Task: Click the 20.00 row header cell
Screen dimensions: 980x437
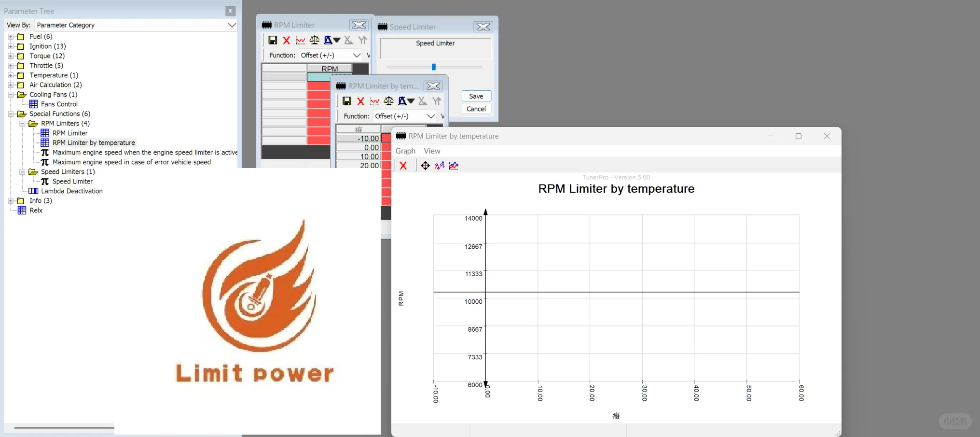Action: tap(359, 166)
